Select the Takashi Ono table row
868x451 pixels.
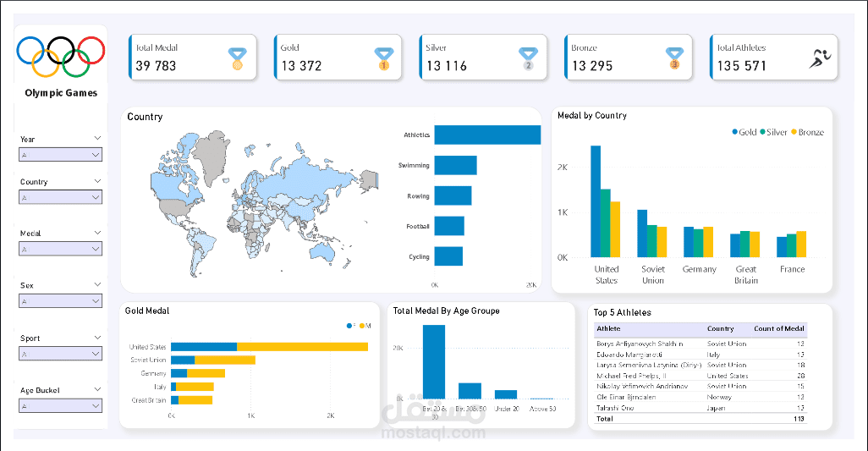point(700,408)
